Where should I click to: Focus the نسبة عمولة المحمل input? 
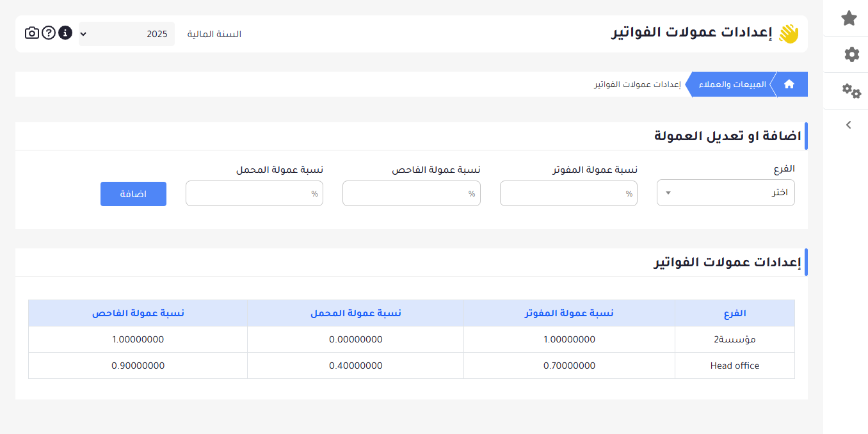click(254, 193)
